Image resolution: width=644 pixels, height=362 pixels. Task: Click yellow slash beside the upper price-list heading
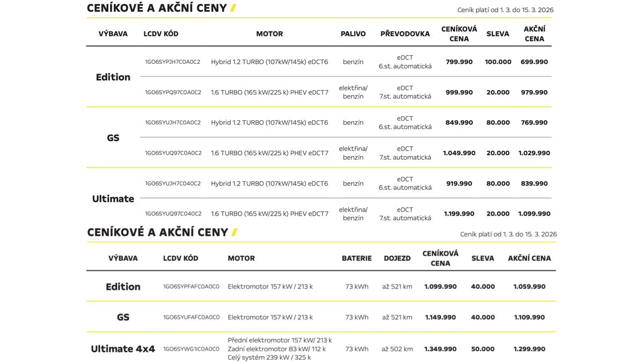(233, 8)
